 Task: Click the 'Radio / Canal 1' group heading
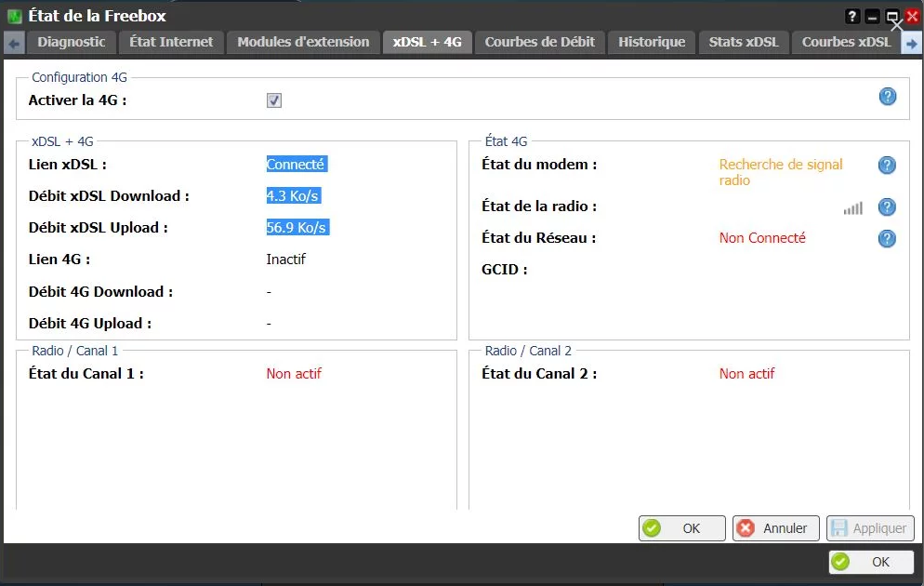coord(75,351)
